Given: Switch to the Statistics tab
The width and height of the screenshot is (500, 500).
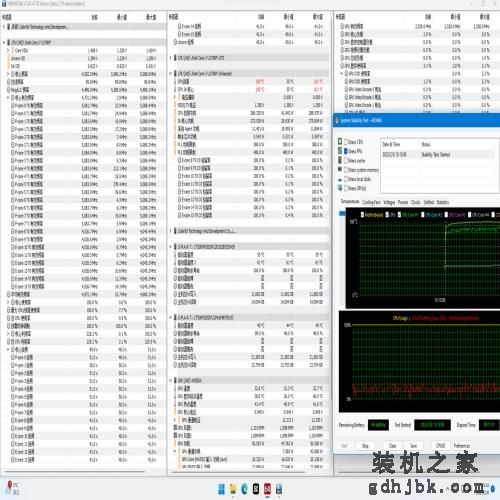Looking at the screenshot, I should (443, 202).
